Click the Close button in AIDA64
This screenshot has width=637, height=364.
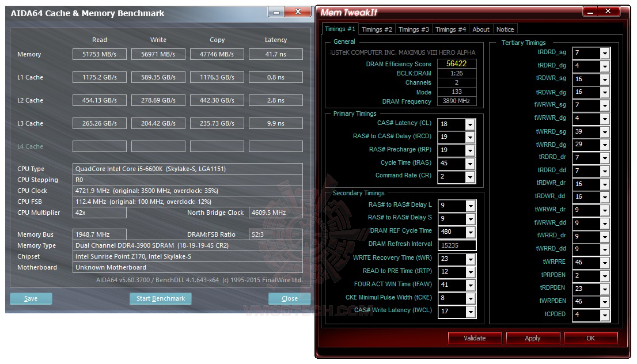[x=289, y=298]
